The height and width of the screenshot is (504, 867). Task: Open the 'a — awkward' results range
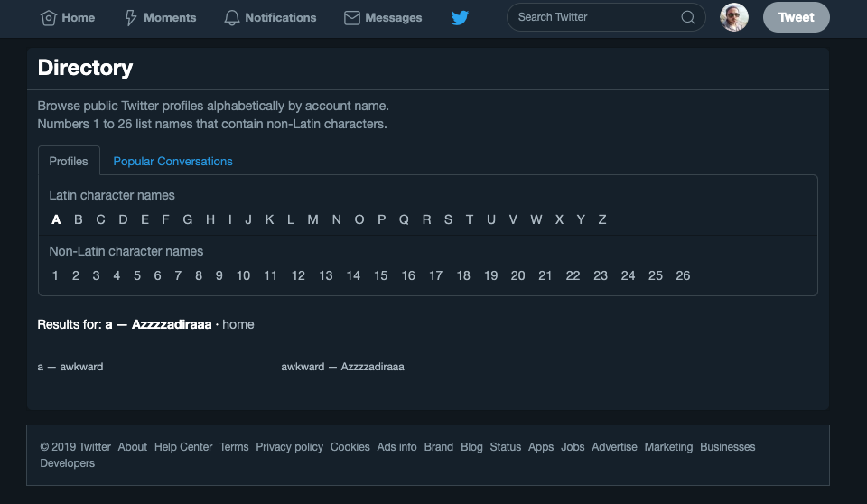[x=70, y=367]
